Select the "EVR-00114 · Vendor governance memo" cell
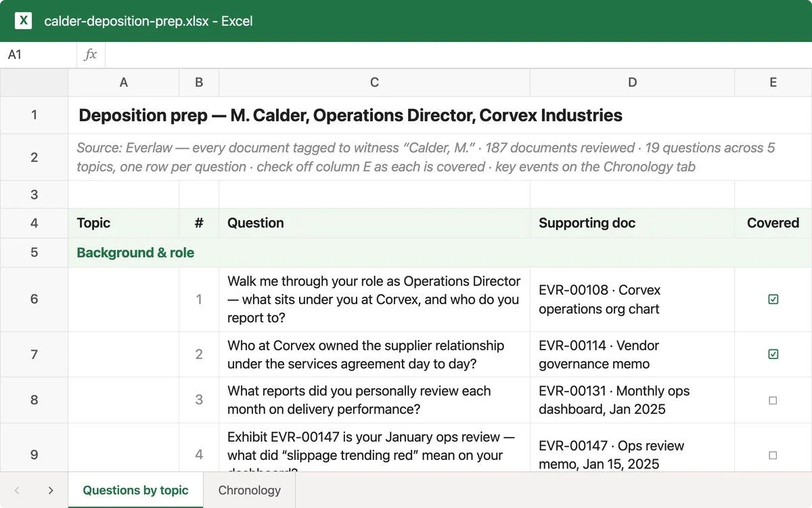 [632, 354]
